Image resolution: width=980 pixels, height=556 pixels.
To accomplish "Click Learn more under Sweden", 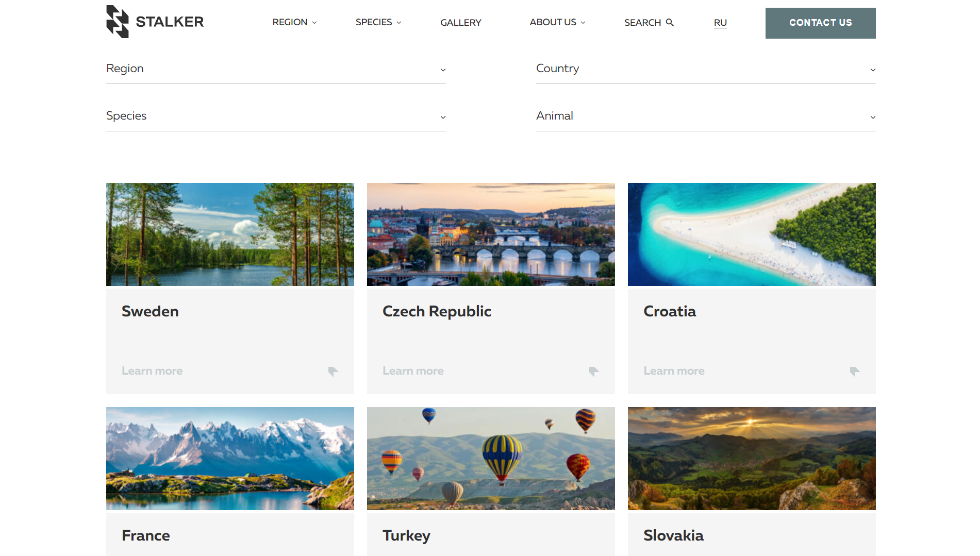I will (152, 371).
